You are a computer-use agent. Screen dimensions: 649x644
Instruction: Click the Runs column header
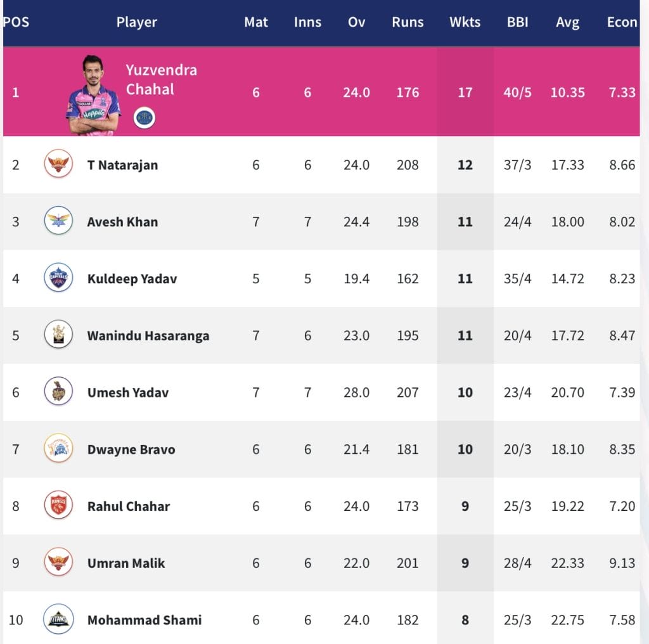coord(408,22)
